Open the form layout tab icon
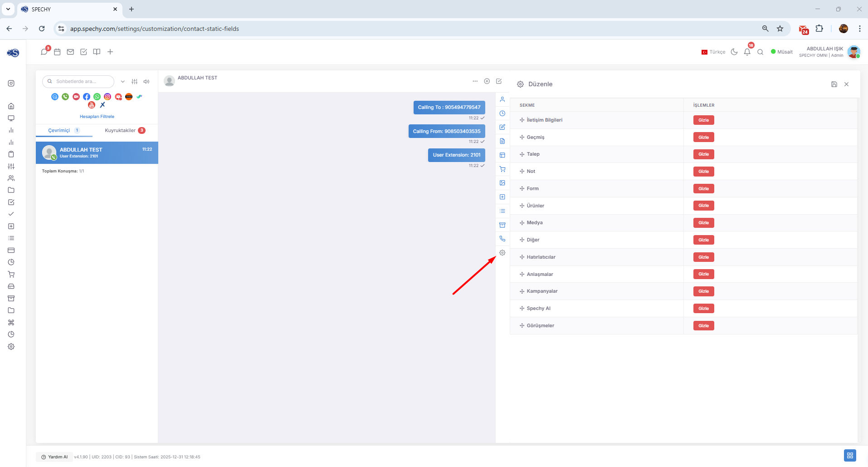The width and height of the screenshot is (868, 467). coord(502,155)
